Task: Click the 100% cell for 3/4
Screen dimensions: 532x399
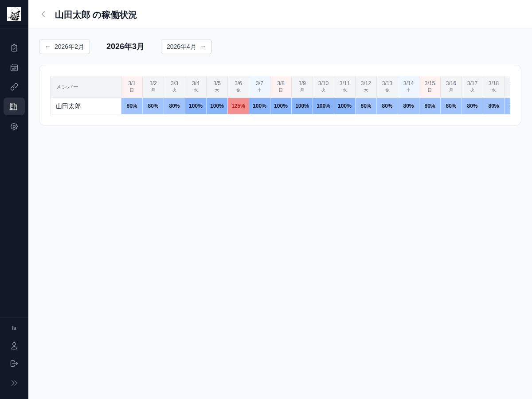Action: click(x=196, y=106)
